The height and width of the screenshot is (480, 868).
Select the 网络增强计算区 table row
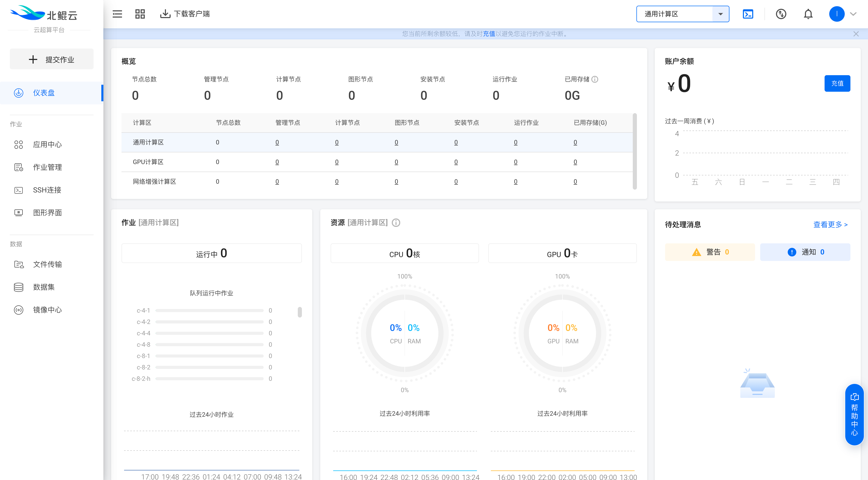377,182
